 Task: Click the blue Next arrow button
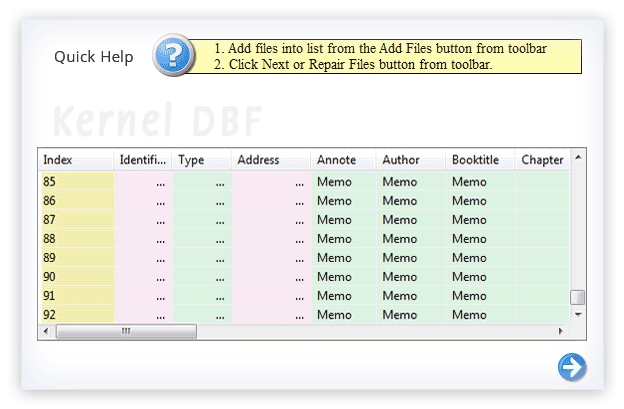coord(572,367)
